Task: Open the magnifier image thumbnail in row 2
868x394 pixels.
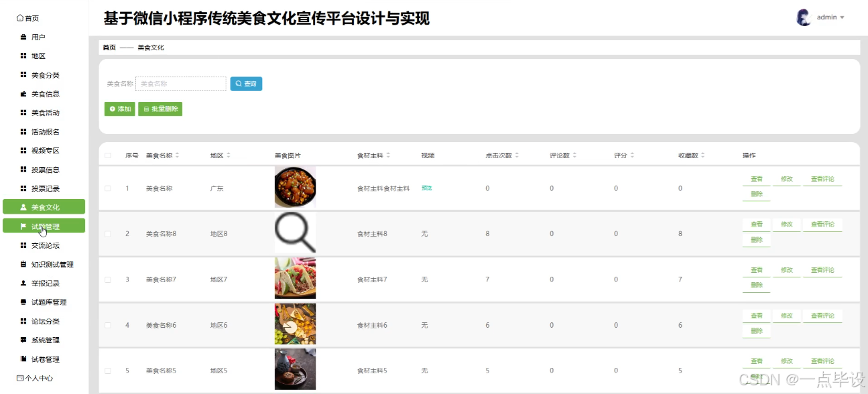Action: tap(295, 233)
